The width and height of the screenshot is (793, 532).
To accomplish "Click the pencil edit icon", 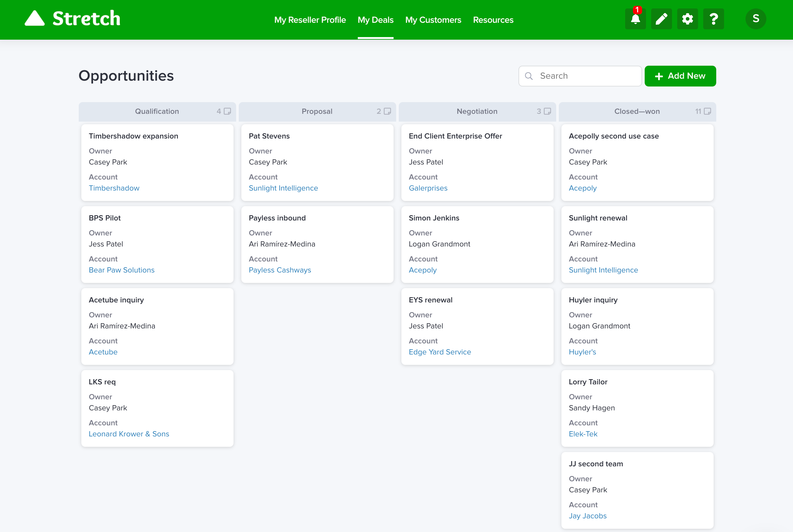I will (x=661, y=19).
